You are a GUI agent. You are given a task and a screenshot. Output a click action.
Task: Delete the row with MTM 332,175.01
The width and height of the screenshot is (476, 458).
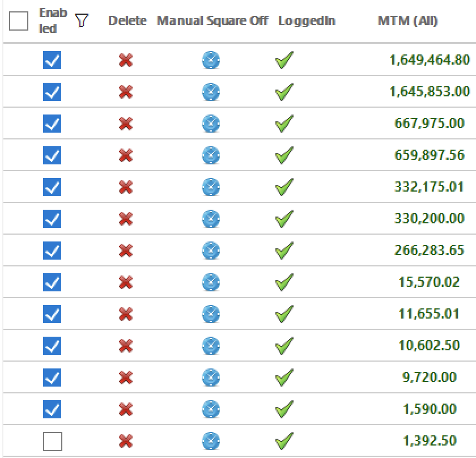[126, 187]
